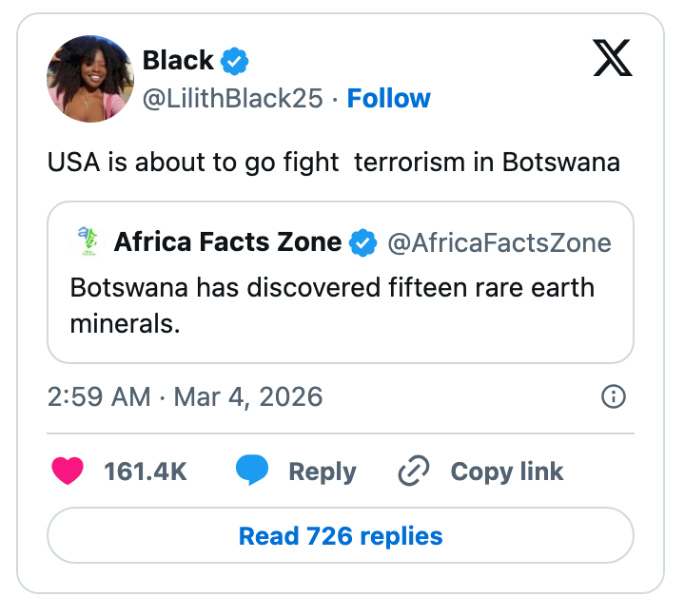This screenshot has height=616, width=685.
Task: Click LilithBlack25's profile avatar
Action: (x=89, y=79)
